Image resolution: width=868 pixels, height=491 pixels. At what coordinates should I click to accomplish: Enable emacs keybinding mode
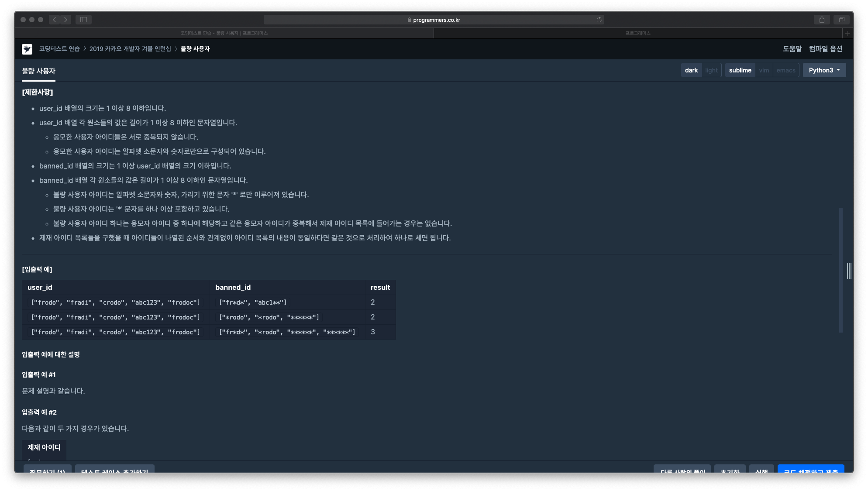(785, 70)
